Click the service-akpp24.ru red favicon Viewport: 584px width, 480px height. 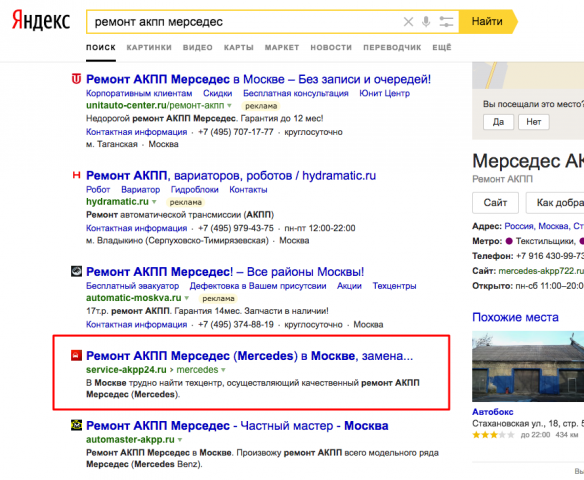click(76, 355)
